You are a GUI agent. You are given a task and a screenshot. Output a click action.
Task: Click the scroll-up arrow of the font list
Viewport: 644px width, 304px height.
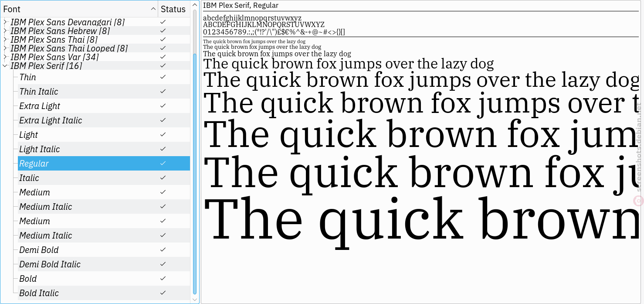point(195,4)
